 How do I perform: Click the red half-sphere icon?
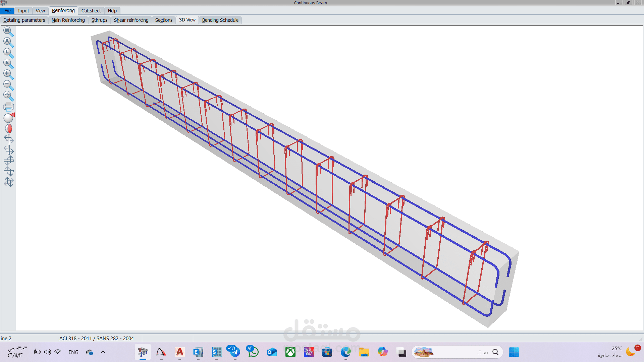click(9, 128)
